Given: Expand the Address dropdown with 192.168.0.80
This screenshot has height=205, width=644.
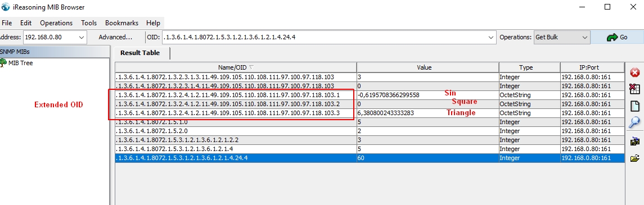Looking at the screenshot, I should tap(81, 37).
